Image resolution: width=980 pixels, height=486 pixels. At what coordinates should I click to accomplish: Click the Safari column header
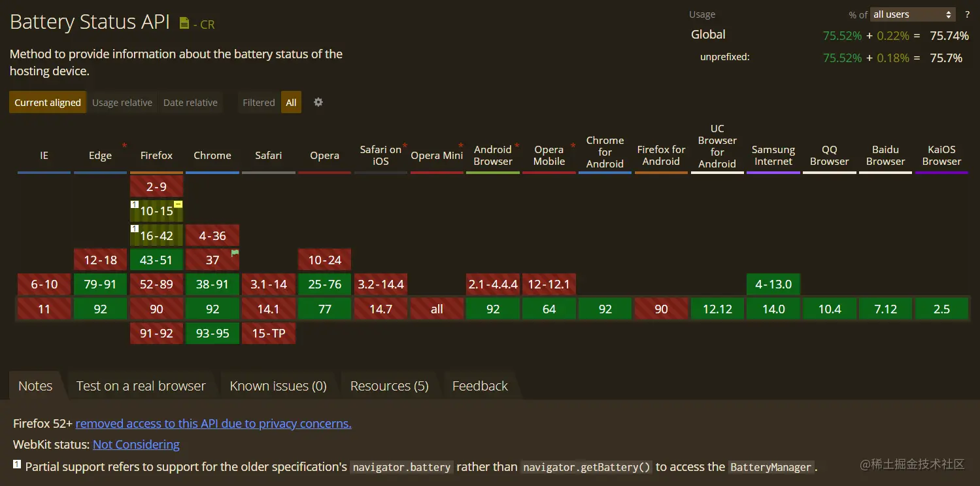(x=269, y=155)
